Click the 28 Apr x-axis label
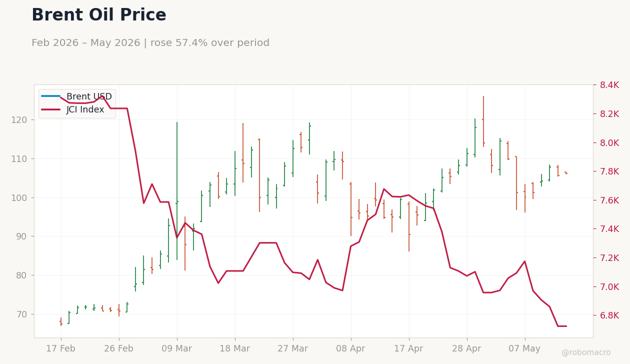630x364 pixels. click(467, 349)
